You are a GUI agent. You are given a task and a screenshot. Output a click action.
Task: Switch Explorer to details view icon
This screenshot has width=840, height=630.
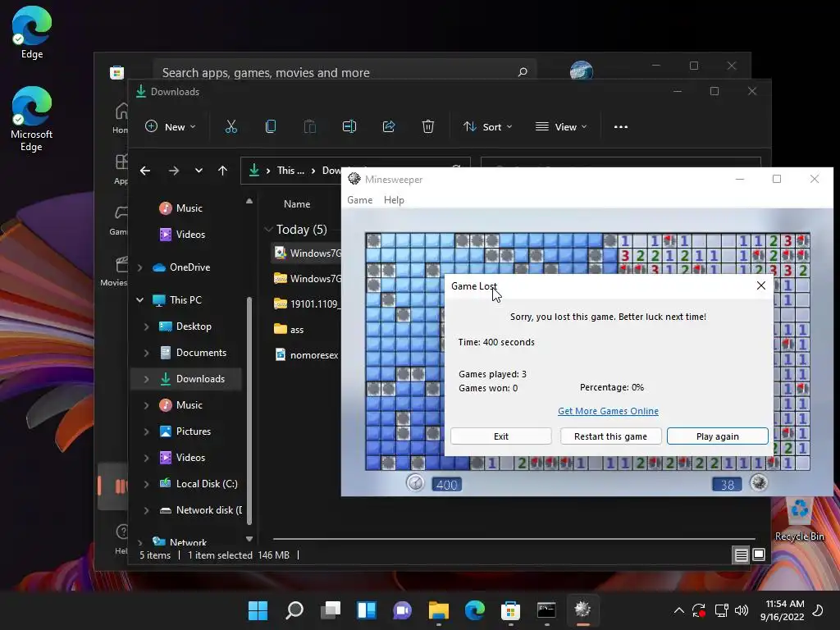click(x=741, y=555)
